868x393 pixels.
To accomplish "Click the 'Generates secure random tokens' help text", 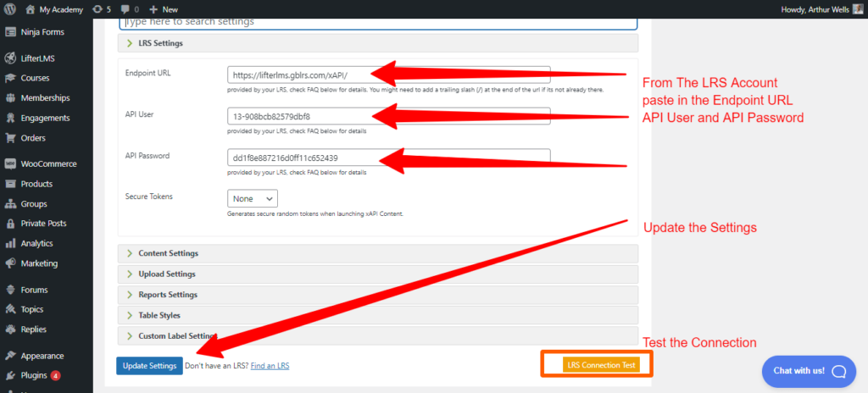I will point(315,213).
